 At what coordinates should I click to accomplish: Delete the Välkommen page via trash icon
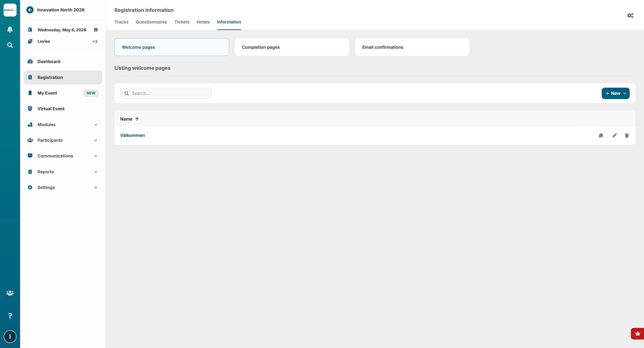627,136
